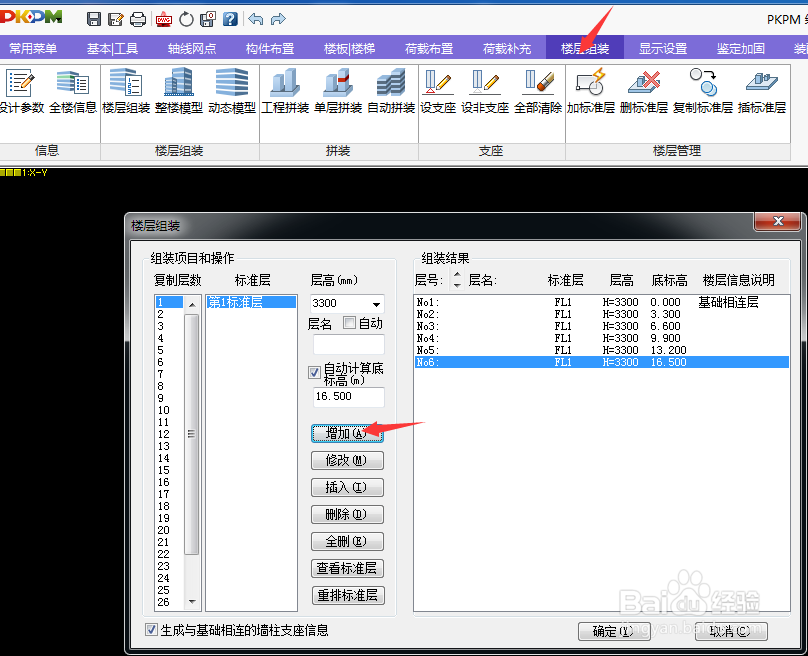Viewport: 808px width, 656px height.
Task: Insert a standard floor with 插标准层
Action: tap(762, 92)
